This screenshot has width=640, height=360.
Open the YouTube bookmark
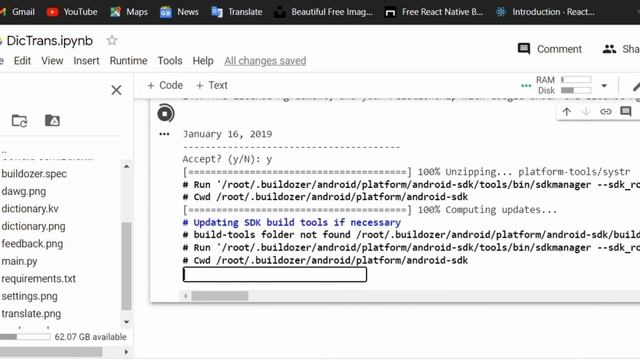(x=72, y=12)
